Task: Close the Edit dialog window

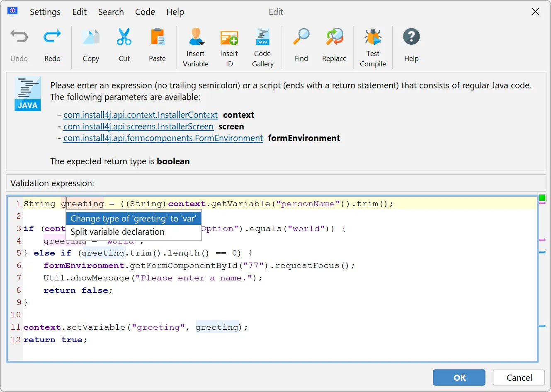Action: [x=536, y=12]
